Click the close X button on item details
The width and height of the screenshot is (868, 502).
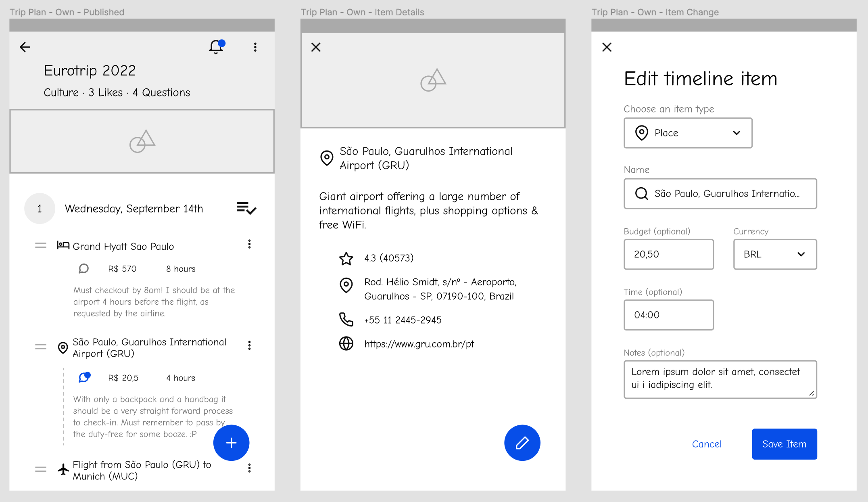(x=315, y=47)
